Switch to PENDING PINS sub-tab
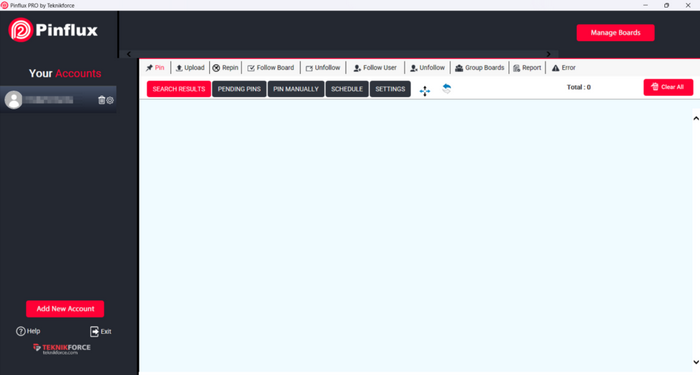Screen dimensions: 700x375 tap(239, 89)
